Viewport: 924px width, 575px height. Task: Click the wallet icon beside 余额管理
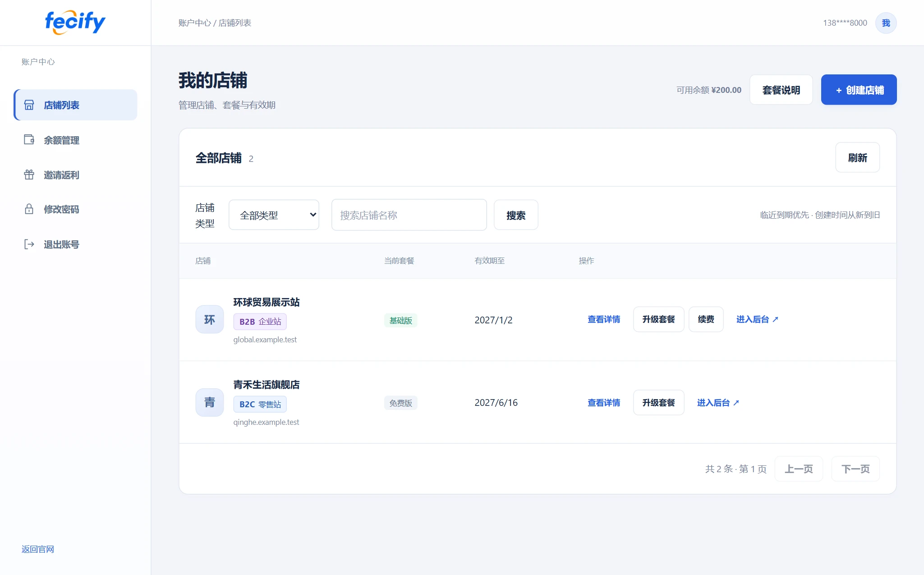(29, 140)
